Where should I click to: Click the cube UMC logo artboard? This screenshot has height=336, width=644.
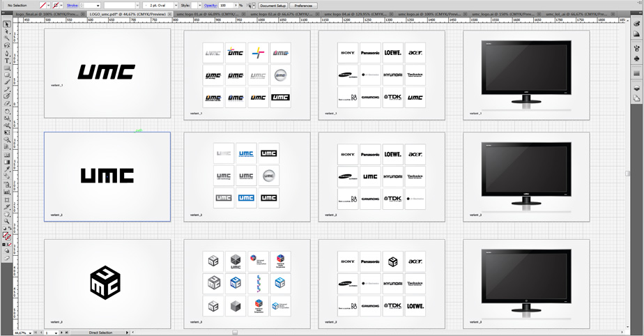tap(107, 284)
